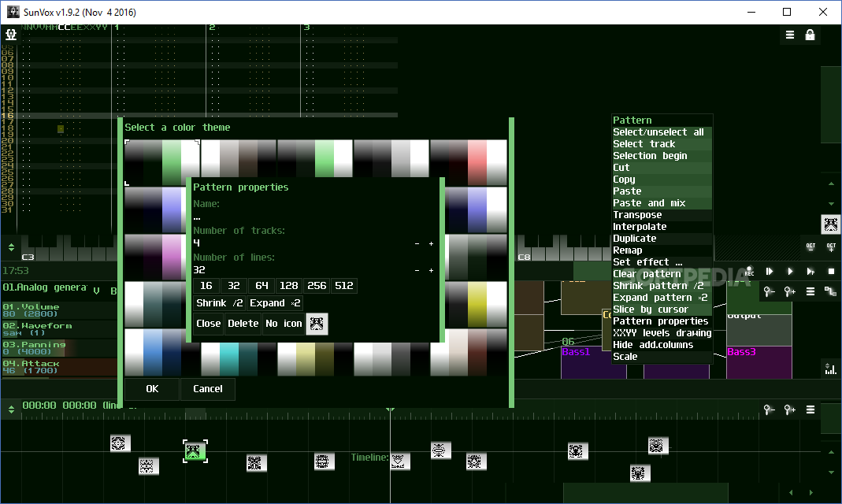Lower the keyboard octave with OCT minus
The image size is (842, 504).
(810, 246)
